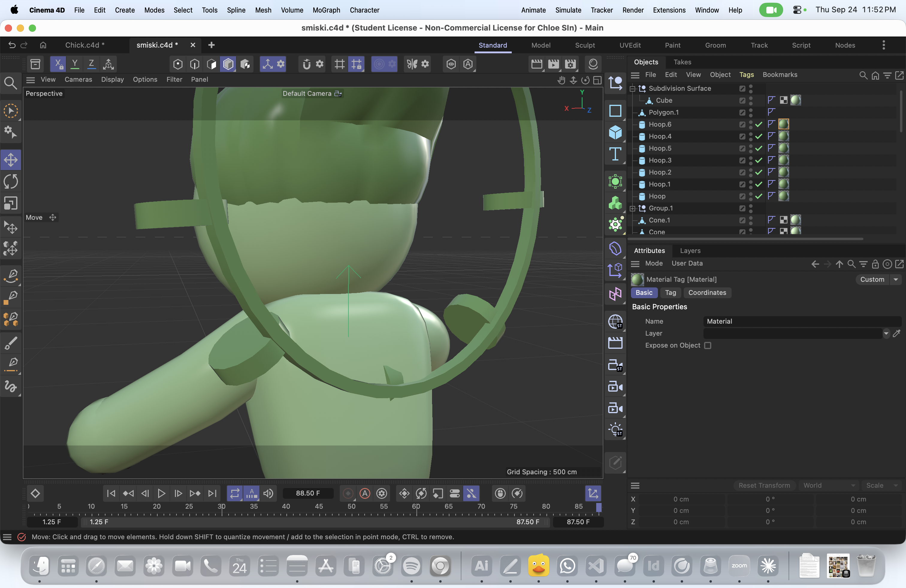
Task: Click the Undo arrow
Action: point(12,45)
